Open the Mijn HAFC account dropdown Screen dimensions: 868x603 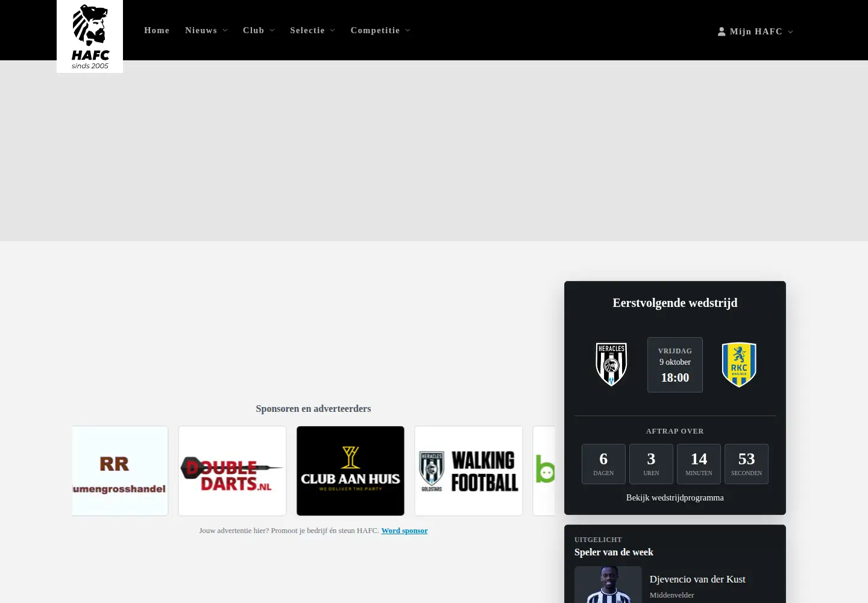tap(755, 31)
